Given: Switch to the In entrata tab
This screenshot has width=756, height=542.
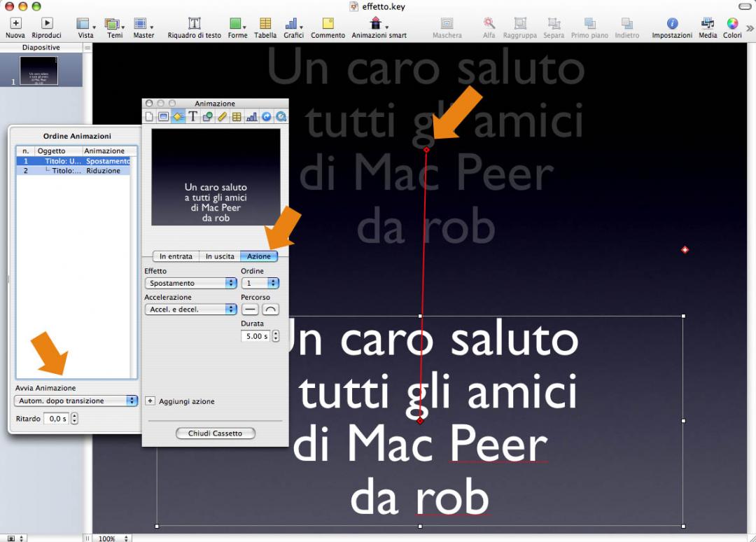Looking at the screenshot, I should (x=176, y=256).
